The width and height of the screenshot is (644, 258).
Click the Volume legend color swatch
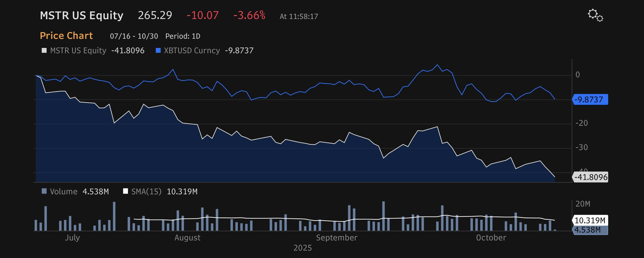click(44, 191)
